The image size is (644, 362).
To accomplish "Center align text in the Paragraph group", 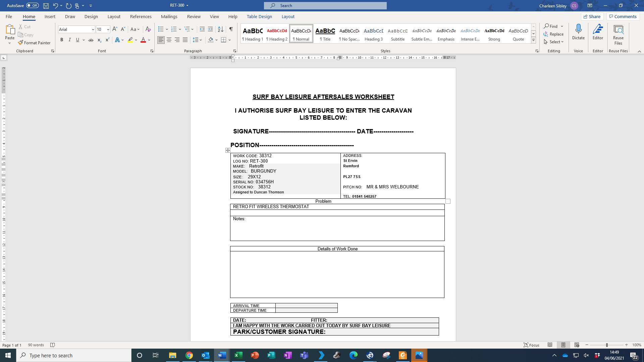I will coord(169,40).
